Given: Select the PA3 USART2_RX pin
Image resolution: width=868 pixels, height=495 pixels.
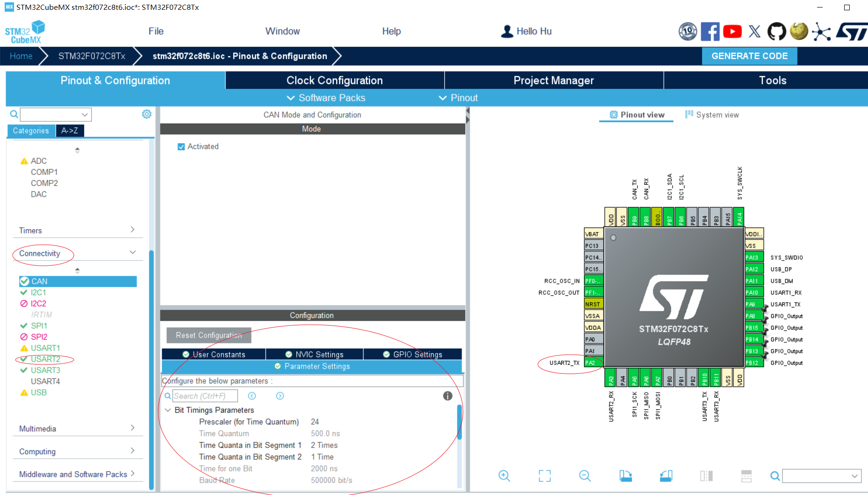Looking at the screenshot, I should 610,378.
